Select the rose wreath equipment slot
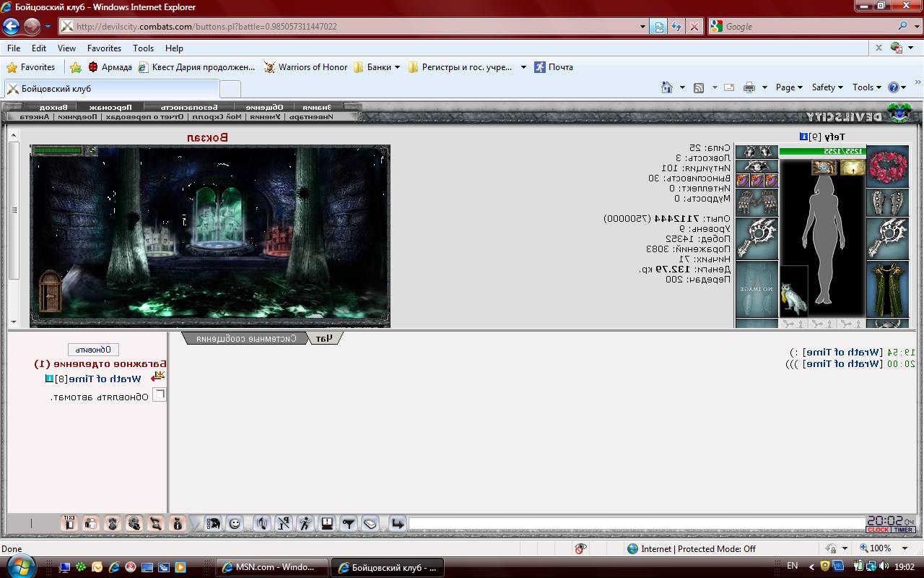 (x=887, y=167)
